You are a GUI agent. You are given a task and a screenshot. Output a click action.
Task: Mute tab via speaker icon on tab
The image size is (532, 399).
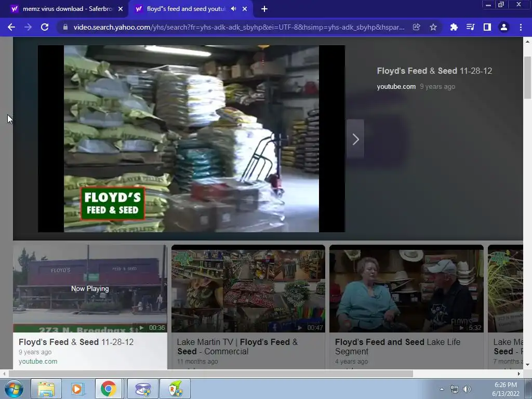click(x=233, y=9)
